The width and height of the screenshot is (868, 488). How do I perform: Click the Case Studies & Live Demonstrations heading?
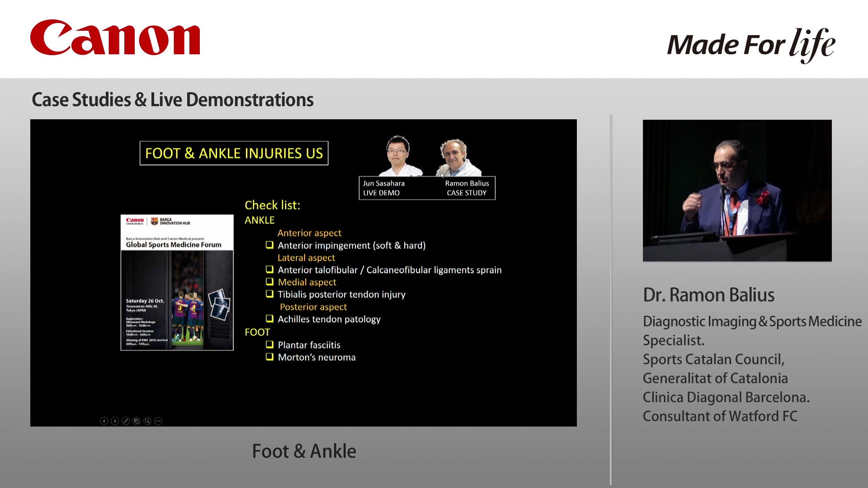[172, 100]
